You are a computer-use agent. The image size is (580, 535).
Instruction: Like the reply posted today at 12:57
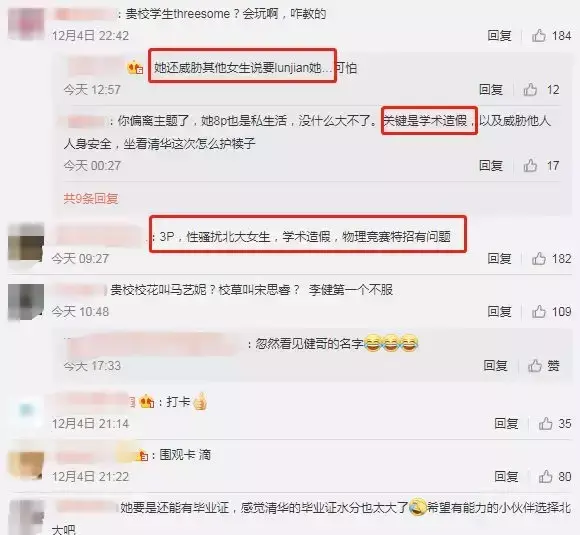point(541,90)
